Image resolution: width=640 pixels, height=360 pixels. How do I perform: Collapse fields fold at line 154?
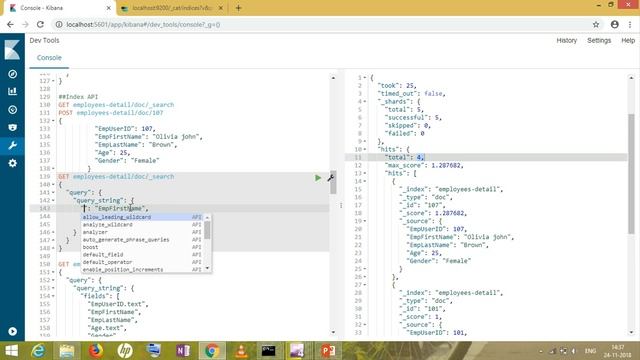53,296
